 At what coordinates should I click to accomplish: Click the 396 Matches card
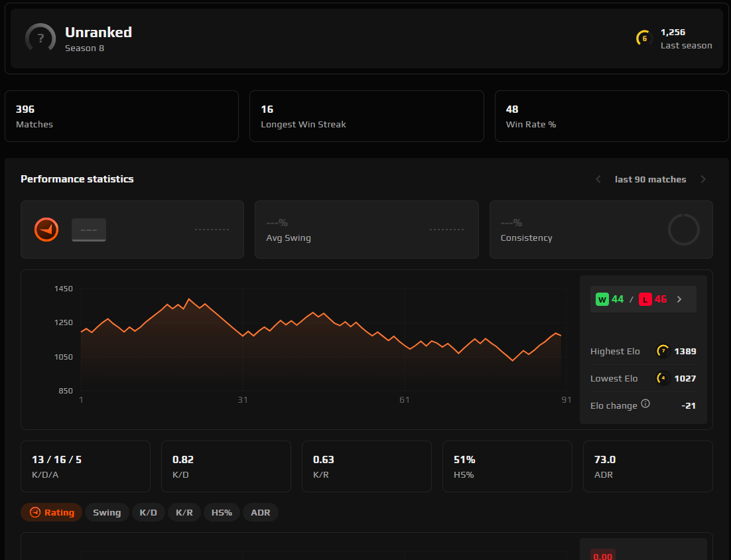point(121,116)
